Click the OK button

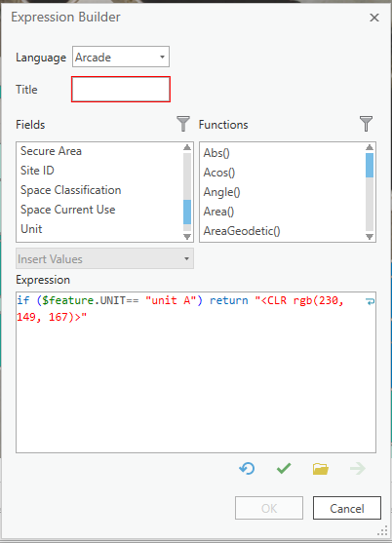(269, 508)
